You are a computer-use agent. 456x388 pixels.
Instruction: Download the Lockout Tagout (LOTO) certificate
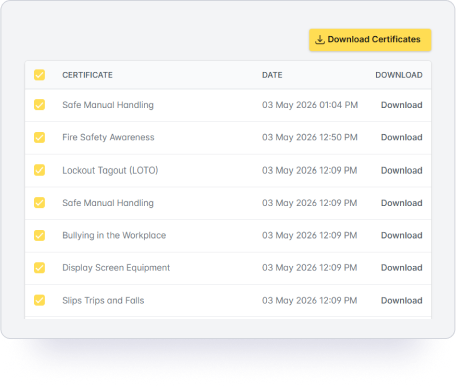click(402, 170)
